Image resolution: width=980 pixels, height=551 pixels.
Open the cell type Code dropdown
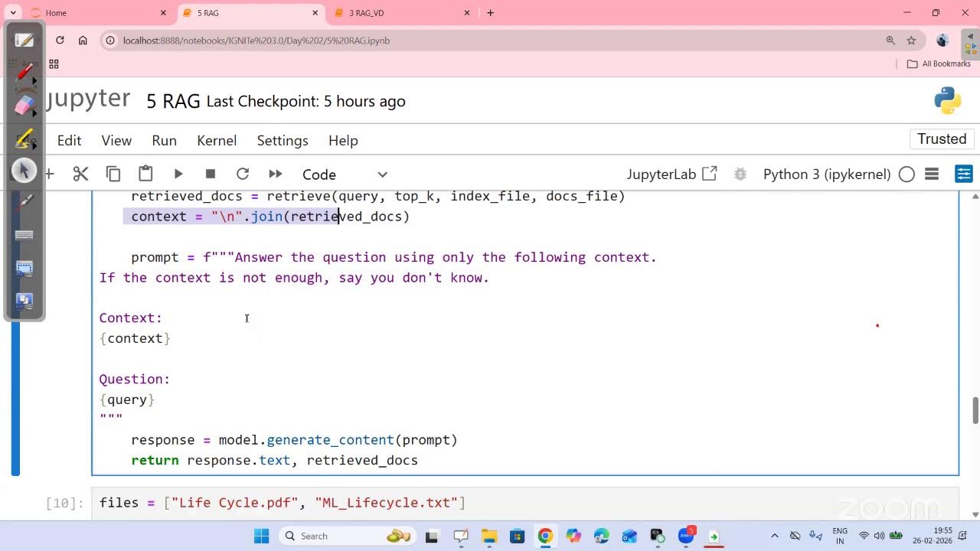pos(345,174)
